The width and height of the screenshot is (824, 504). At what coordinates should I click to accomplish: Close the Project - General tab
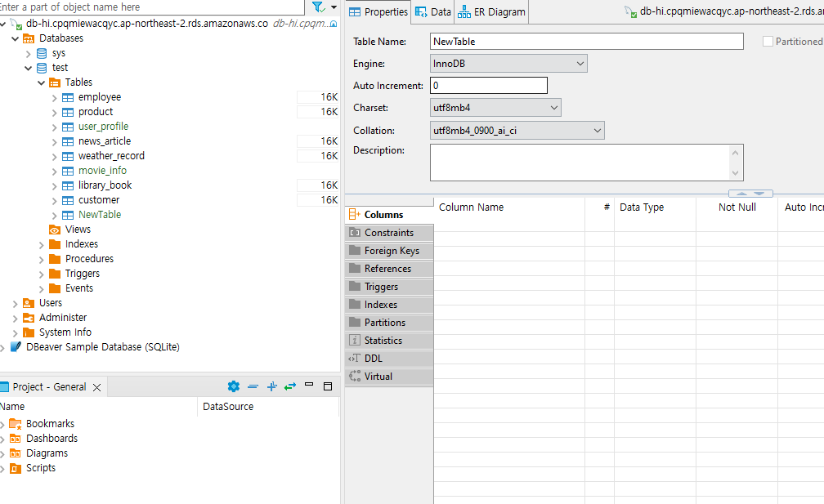pyautogui.click(x=96, y=387)
